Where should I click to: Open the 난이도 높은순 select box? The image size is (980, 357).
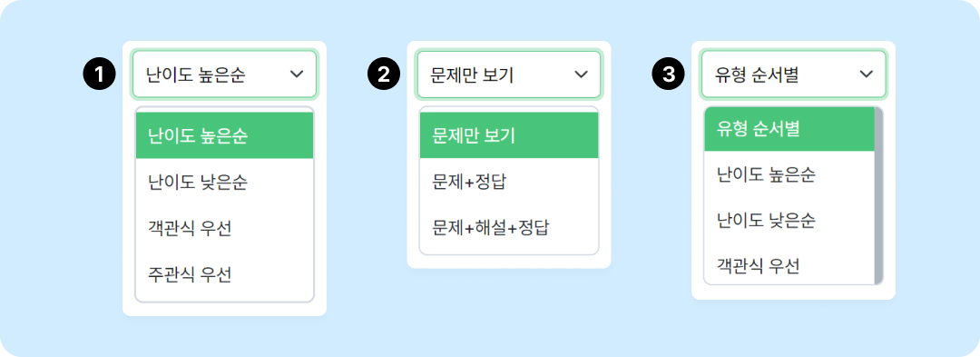point(224,74)
